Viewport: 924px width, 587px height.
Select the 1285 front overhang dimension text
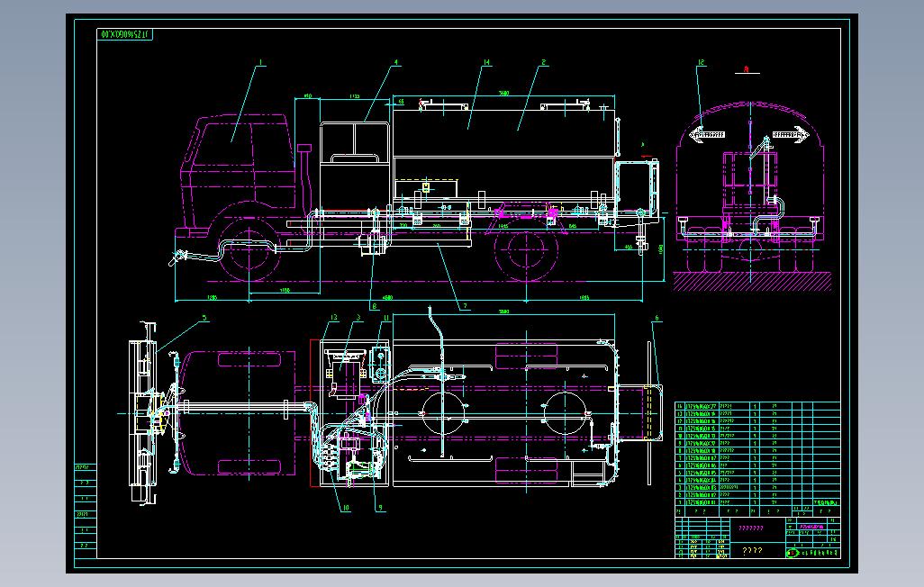pyautogui.click(x=213, y=298)
